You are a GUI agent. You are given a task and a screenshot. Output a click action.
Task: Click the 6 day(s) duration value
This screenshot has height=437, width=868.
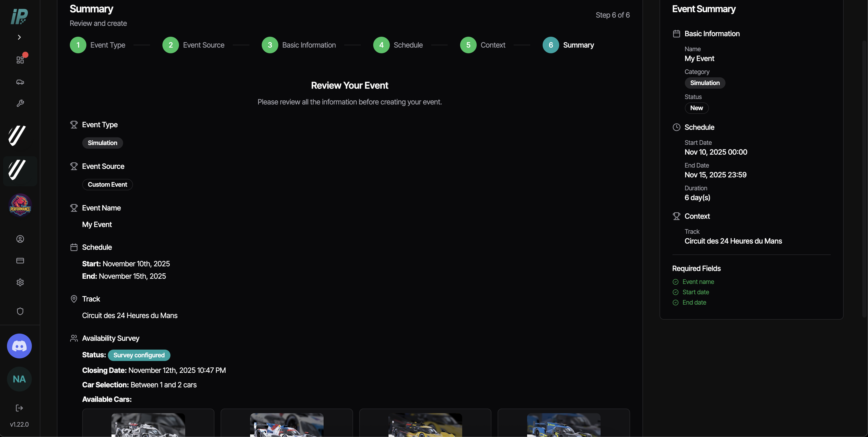click(697, 198)
